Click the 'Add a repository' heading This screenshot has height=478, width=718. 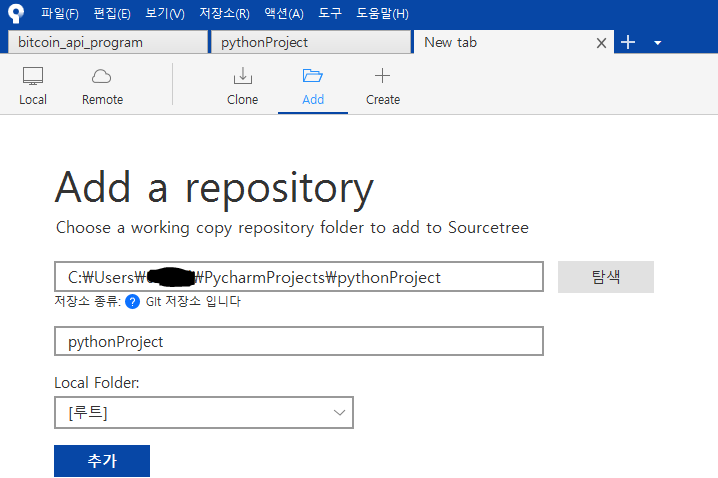(x=214, y=188)
